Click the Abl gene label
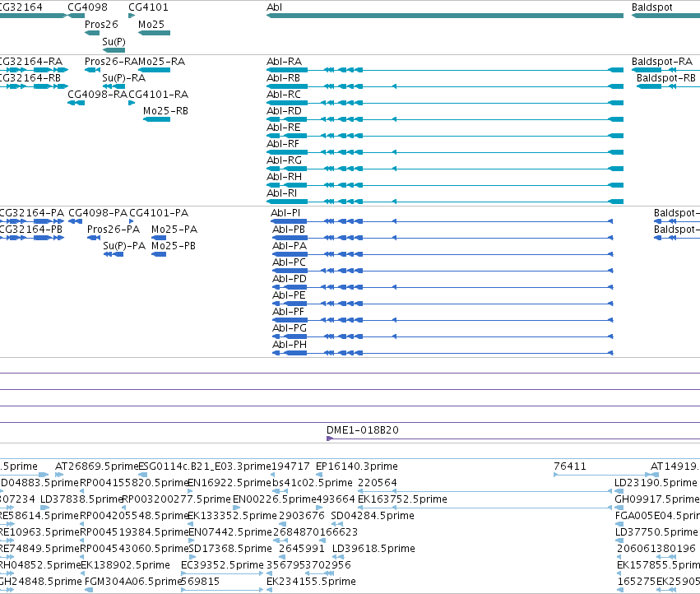 pos(274,7)
